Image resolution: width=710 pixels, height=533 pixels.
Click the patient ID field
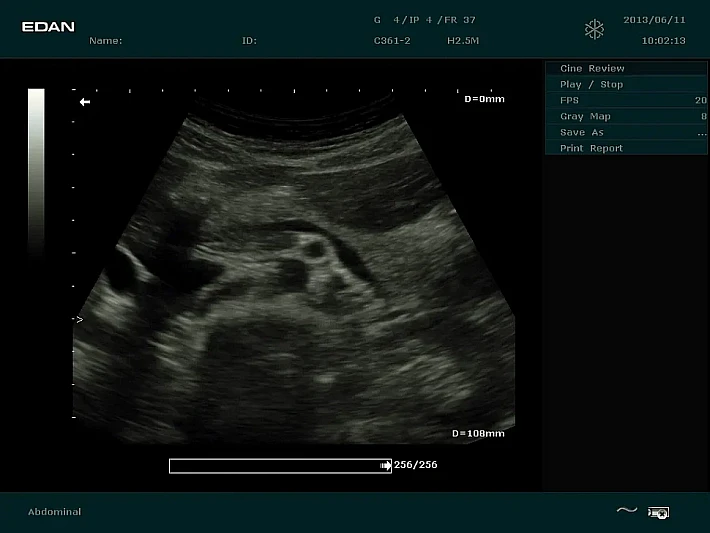pyautogui.click(x=249, y=41)
